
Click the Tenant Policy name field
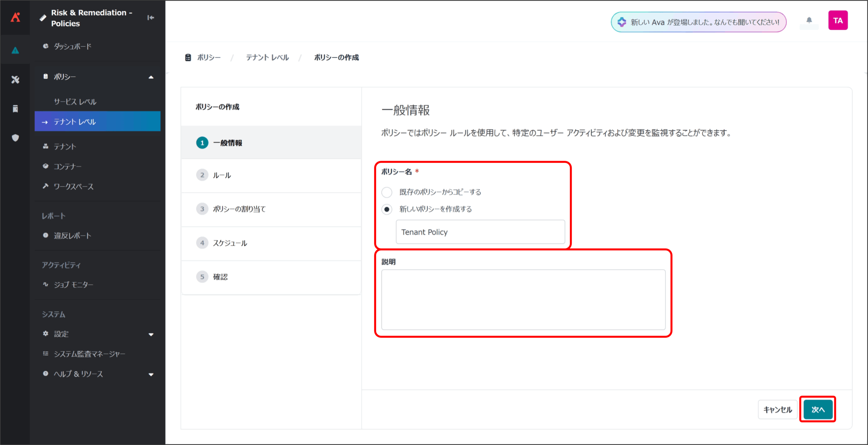pyautogui.click(x=480, y=232)
